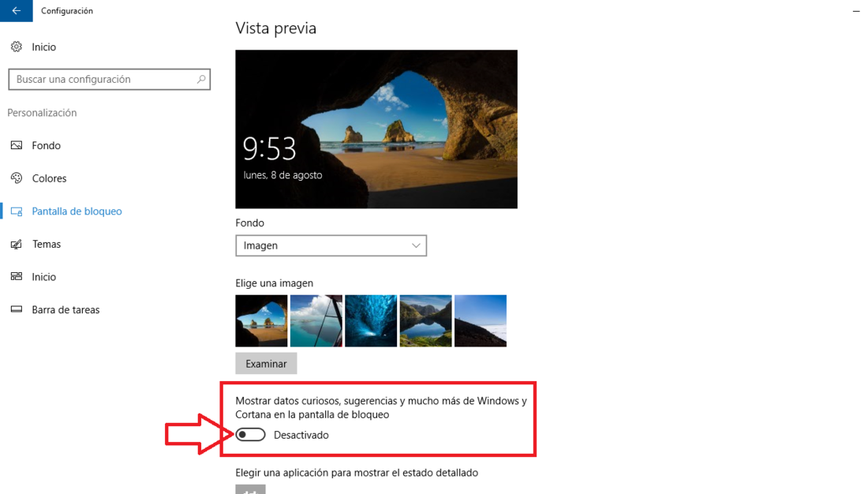
Task: Click the Barra de tareas icon
Action: [17, 309]
